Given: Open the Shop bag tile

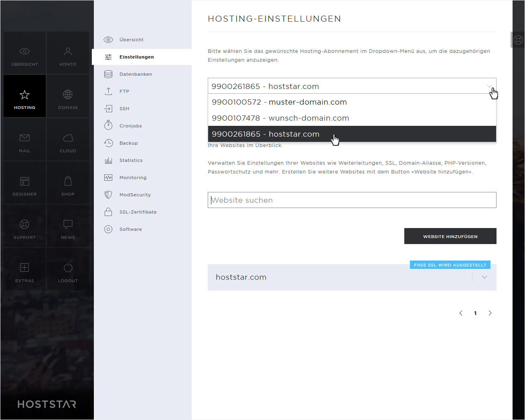Looking at the screenshot, I should coord(68,183).
